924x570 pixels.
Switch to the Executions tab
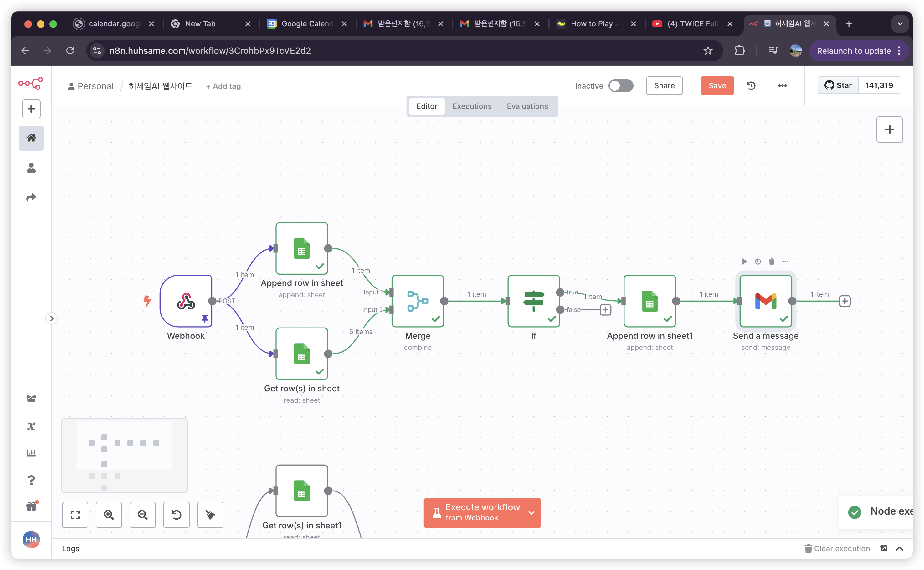(x=472, y=106)
